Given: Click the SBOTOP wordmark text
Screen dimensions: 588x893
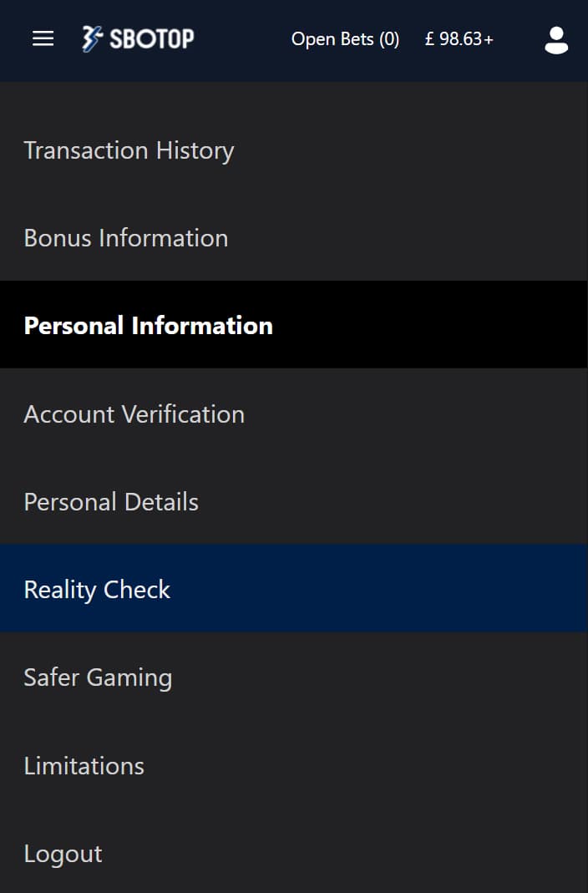Looking at the screenshot, I should 151,38.
